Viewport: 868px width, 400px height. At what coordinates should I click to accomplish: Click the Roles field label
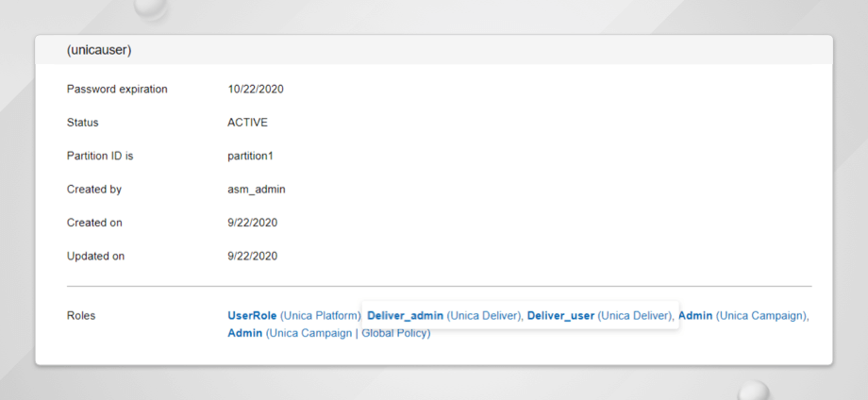click(x=81, y=316)
